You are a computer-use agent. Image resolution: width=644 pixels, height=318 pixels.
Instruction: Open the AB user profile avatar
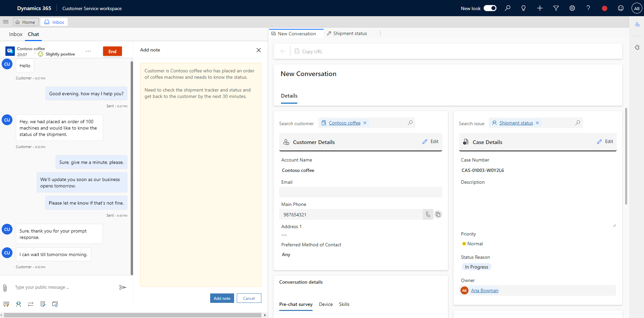637,8
